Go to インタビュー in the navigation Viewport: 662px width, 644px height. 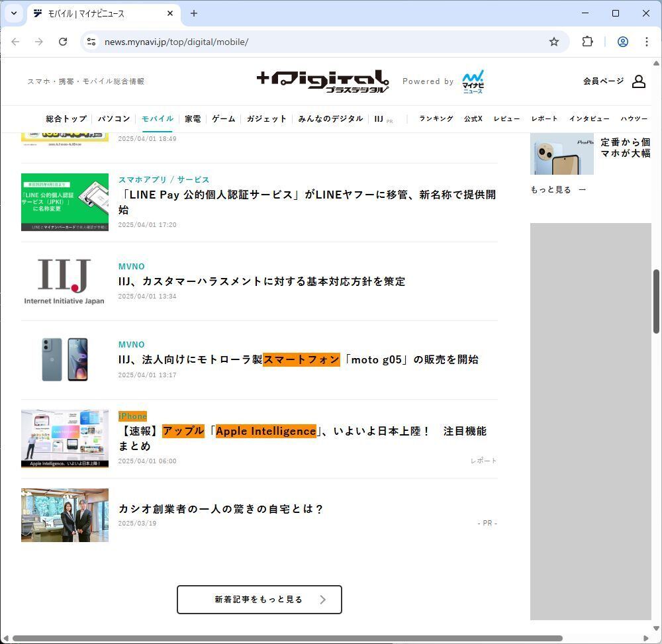pos(589,118)
